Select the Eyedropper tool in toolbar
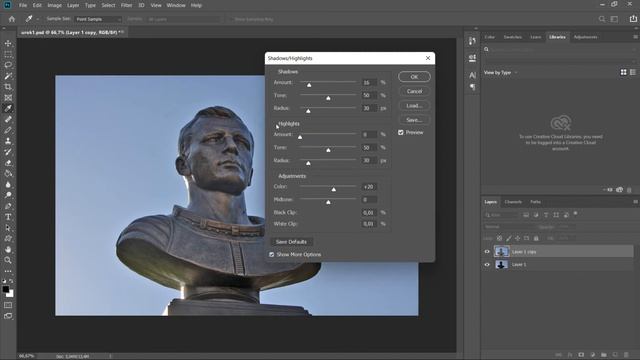 tap(8, 109)
